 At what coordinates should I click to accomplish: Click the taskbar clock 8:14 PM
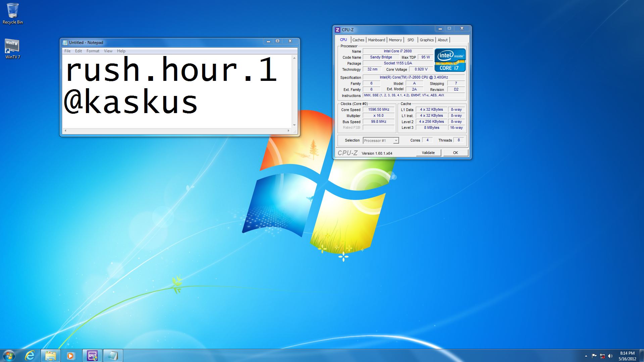click(627, 353)
